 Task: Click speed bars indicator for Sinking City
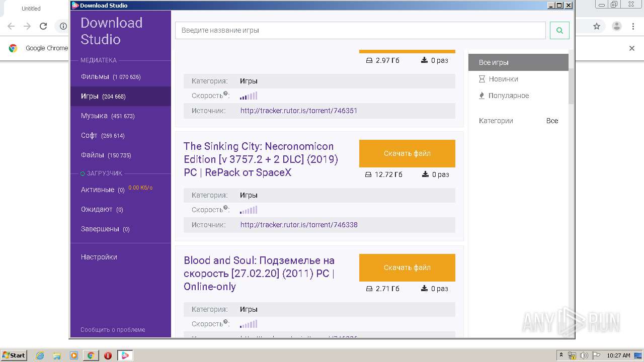[249, 210]
